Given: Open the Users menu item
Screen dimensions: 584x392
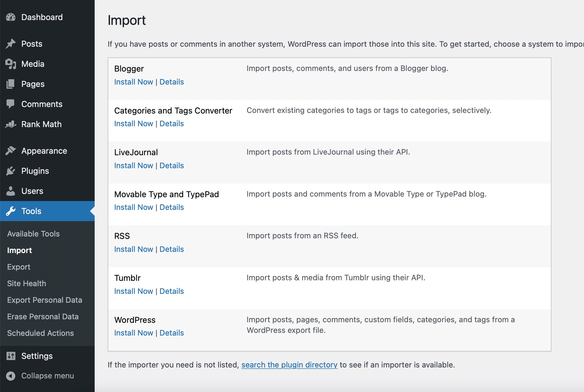Looking at the screenshot, I should pyautogui.click(x=32, y=191).
